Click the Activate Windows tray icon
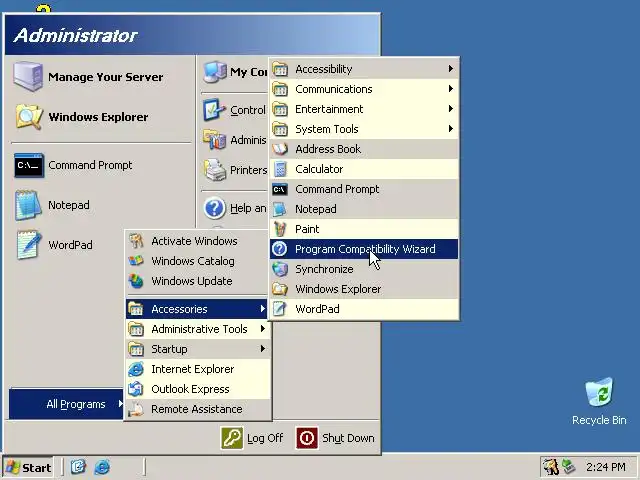Image resolution: width=640 pixels, height=480 pixels. click(551, 467)
